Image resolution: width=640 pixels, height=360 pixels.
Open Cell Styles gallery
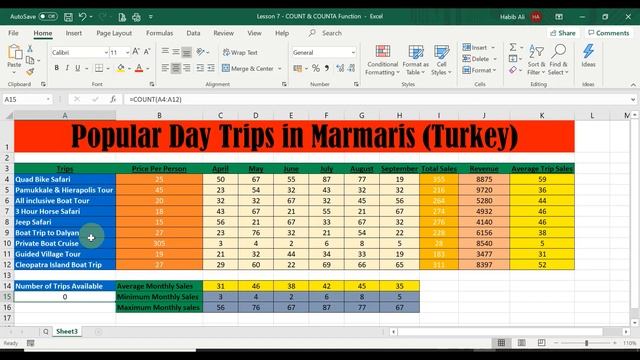[441, 60]
